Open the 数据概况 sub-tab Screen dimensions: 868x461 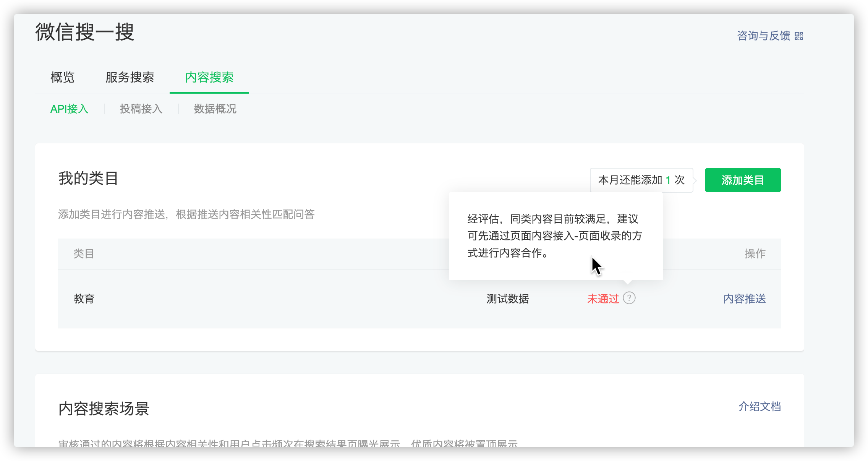215,109
